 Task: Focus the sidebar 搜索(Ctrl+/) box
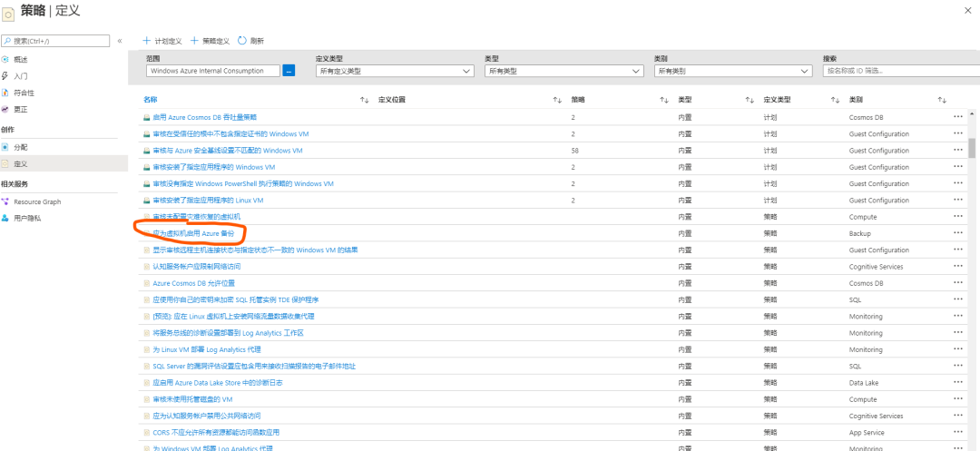tap(55, 41)
